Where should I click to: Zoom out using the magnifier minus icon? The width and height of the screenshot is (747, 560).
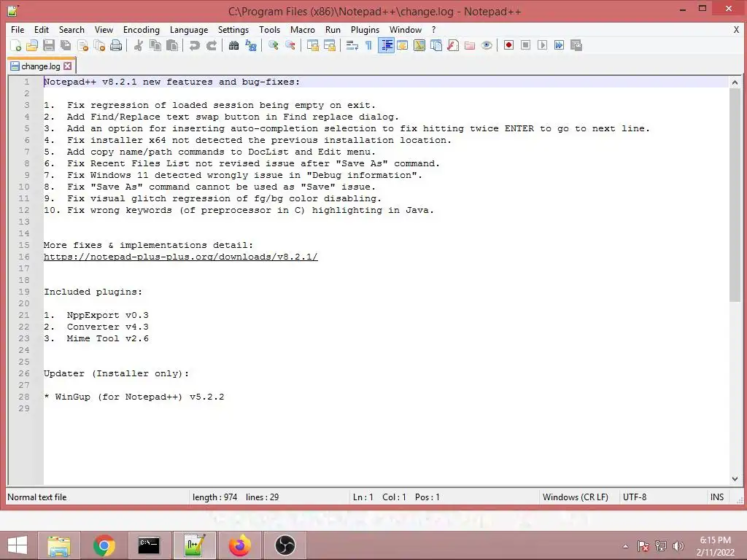(290, 46)
